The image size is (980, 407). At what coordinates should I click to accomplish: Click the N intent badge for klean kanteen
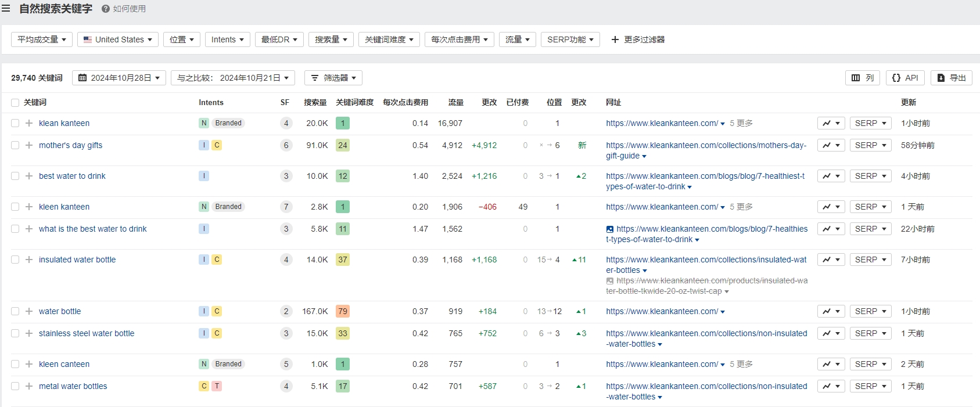[204, 123]
